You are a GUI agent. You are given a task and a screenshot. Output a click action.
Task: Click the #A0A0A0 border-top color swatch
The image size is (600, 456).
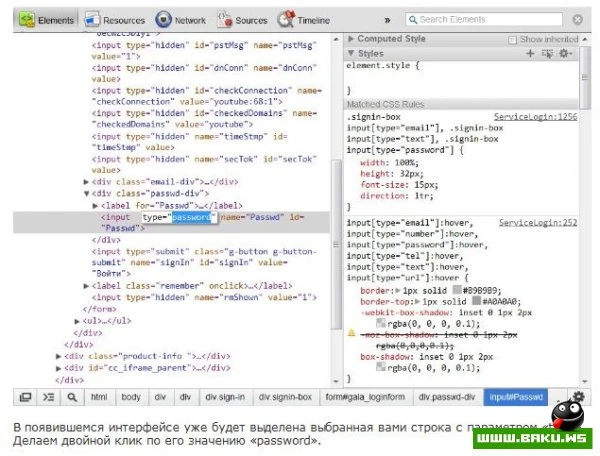tap(476, 301)
